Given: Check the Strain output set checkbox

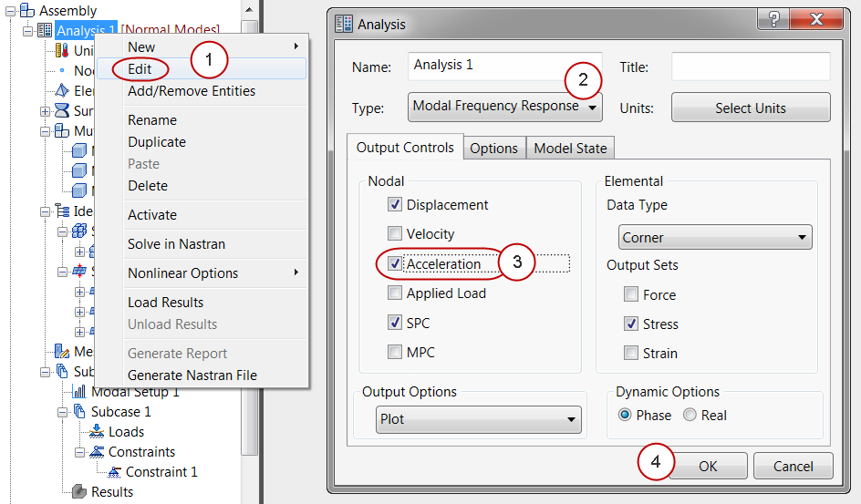Looking at the screenshot, I should (x=631, y=354).
